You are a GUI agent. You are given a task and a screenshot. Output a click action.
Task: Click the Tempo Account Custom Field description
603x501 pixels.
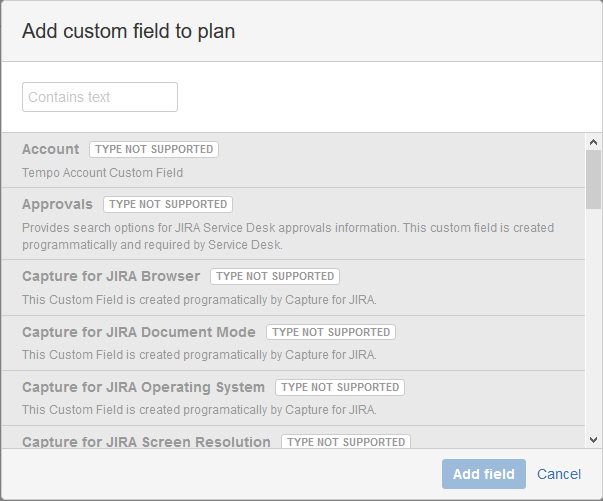pos(102,173)
